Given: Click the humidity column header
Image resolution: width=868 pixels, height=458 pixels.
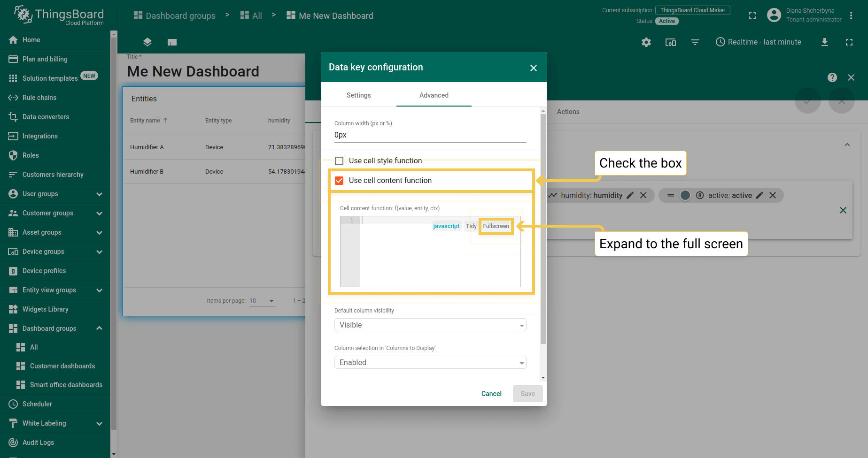Looking at the screenshot, I should coord(279,121).
